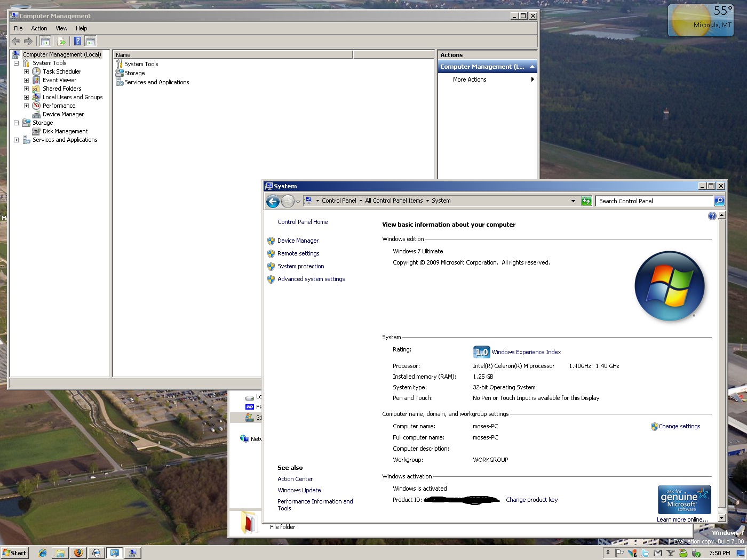The image size is (747, 560).
Task: Click the Show/Hide Console Tree toolbar icon
Action: tap(45, 41)
